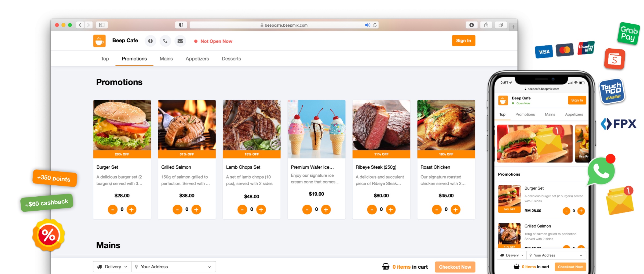The image size is (644, 274).
Task: Open the email envelope icon
Action: coord(180,41)
